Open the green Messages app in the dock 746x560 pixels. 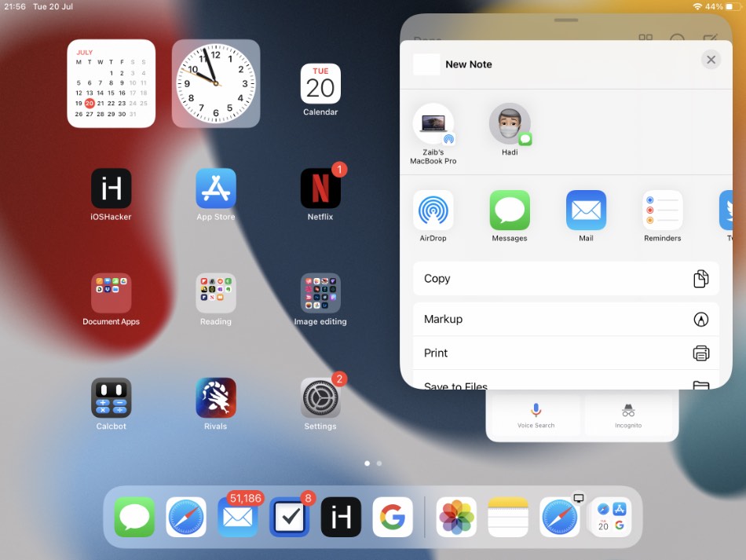pyautogui.click(x=134, y=517)
